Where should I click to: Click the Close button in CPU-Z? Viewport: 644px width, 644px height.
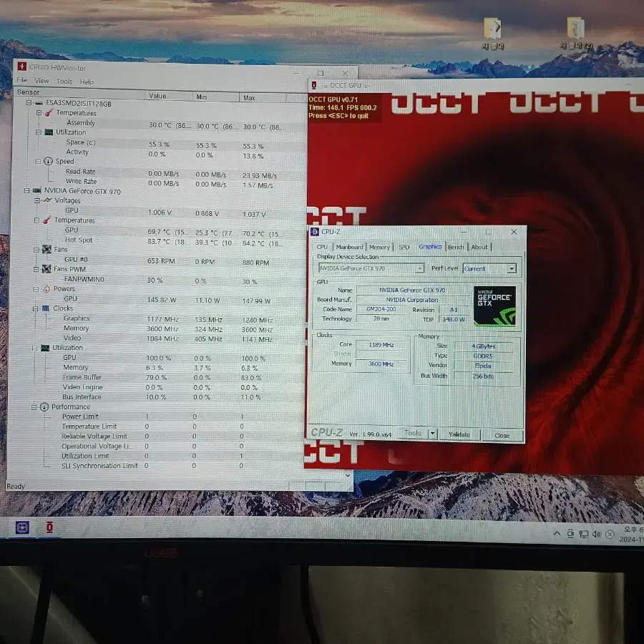(x=502, y=435)
